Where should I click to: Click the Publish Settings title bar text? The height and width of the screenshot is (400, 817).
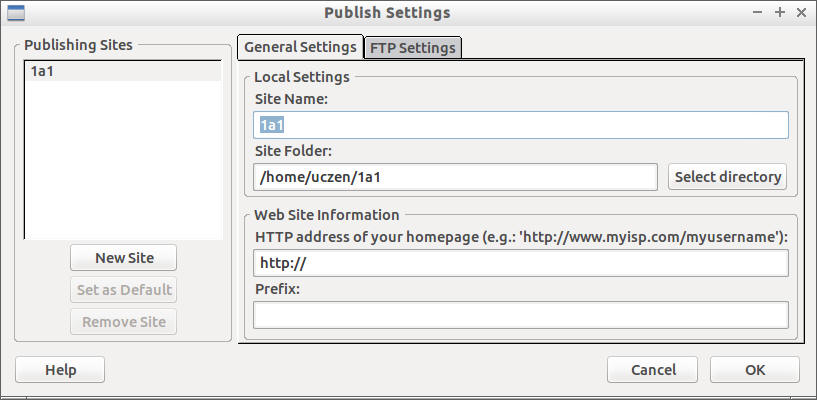click(387, 13)
